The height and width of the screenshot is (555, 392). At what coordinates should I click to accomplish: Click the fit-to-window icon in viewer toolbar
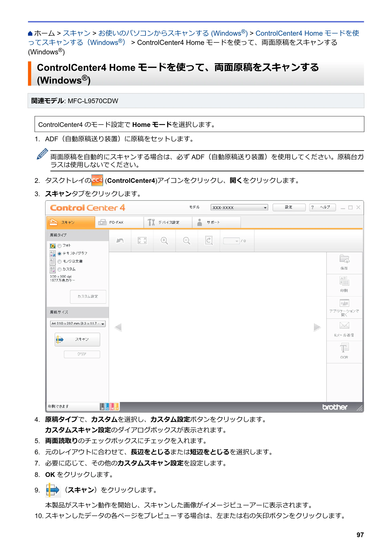[x=142, y=241]
